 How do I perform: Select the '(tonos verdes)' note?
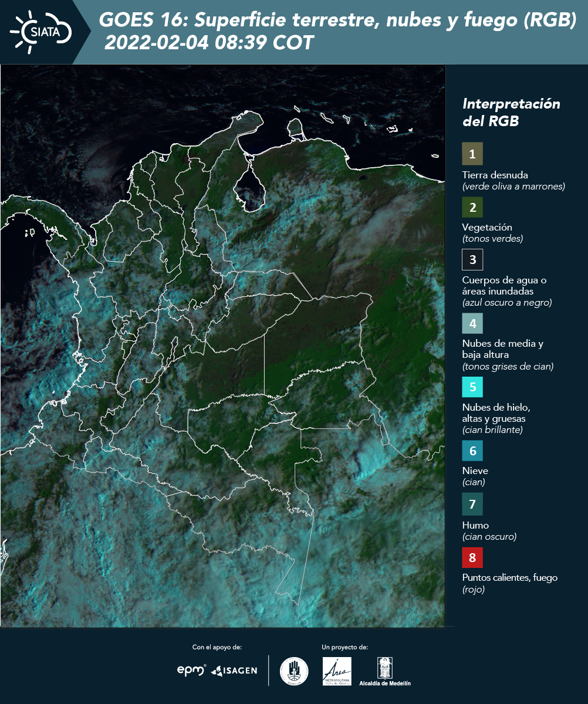(492, 239)
